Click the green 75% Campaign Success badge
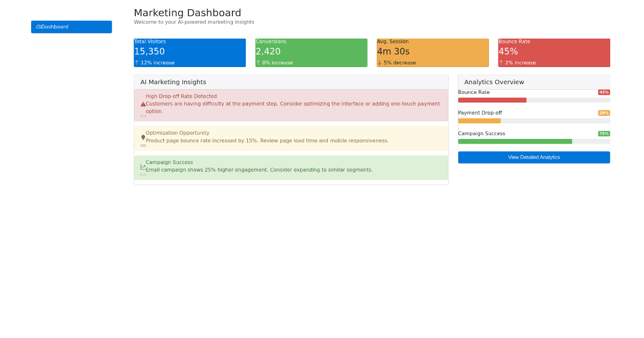Image resolution: width=644 pixels, height=338 pixels. tap(605, 133)
